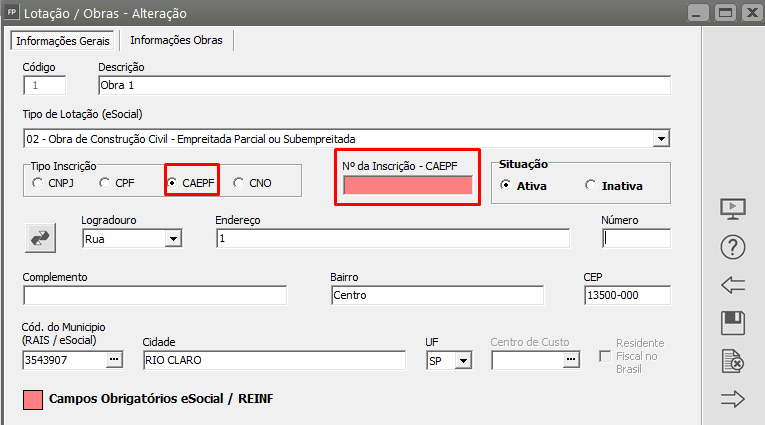
Task: Click the red Campos Obrigatórios legend swatch
Action: [32, 399]
